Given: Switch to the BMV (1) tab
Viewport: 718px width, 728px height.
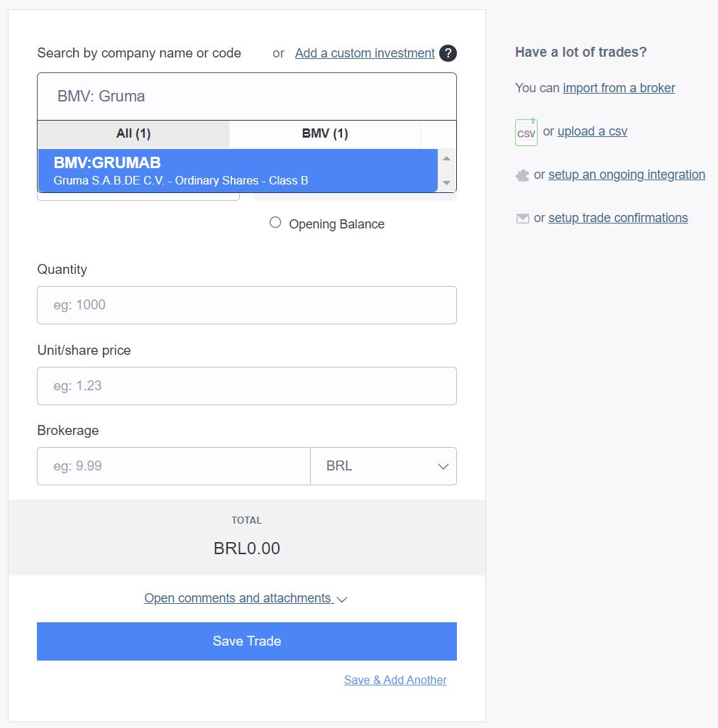Looking at the screenshot, I should coord(324,133).
